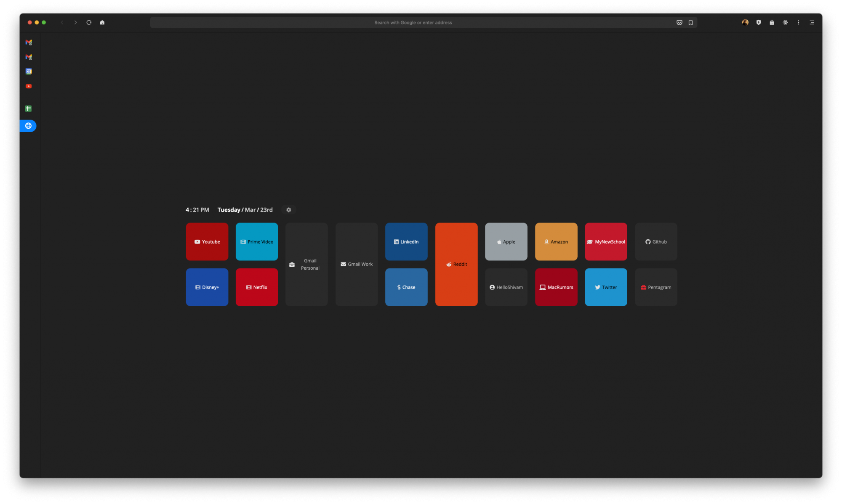Click the Tuesday / Mar / 23rd date

pos(245,210)
